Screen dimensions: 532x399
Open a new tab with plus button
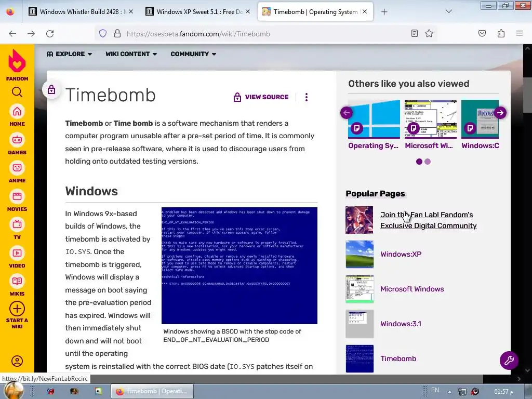point(384,12)
